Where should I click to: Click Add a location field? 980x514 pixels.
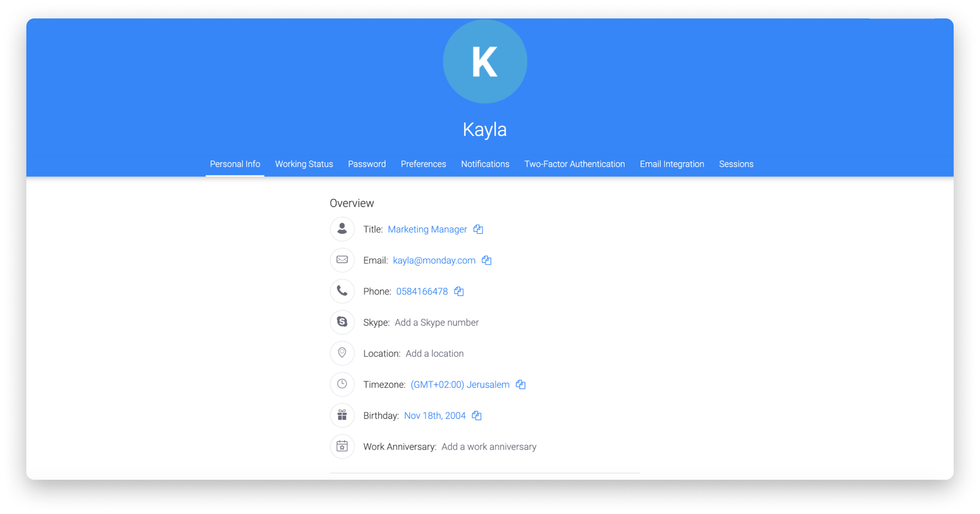(x=434, y=353)
